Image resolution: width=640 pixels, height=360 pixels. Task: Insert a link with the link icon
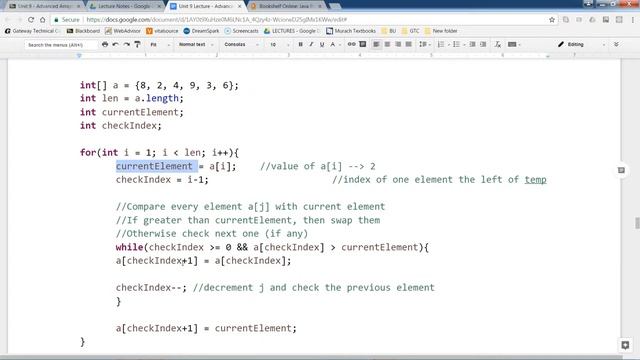click(x=351, y=44)
